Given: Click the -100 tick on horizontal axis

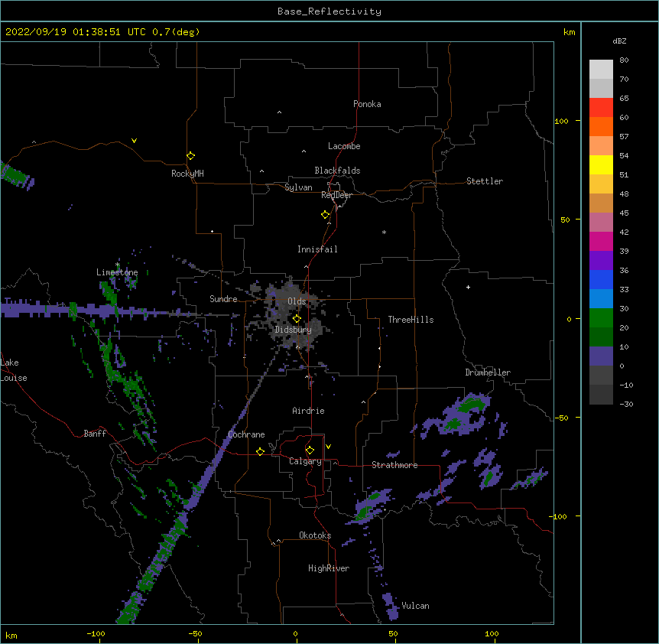Looking at the screenshot, I should (x=96, y=633).
